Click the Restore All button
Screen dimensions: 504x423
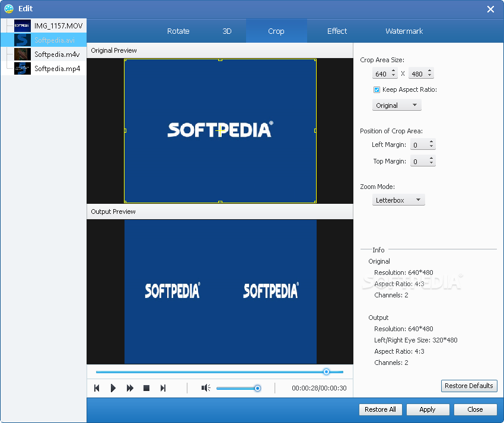click(380, 409)
